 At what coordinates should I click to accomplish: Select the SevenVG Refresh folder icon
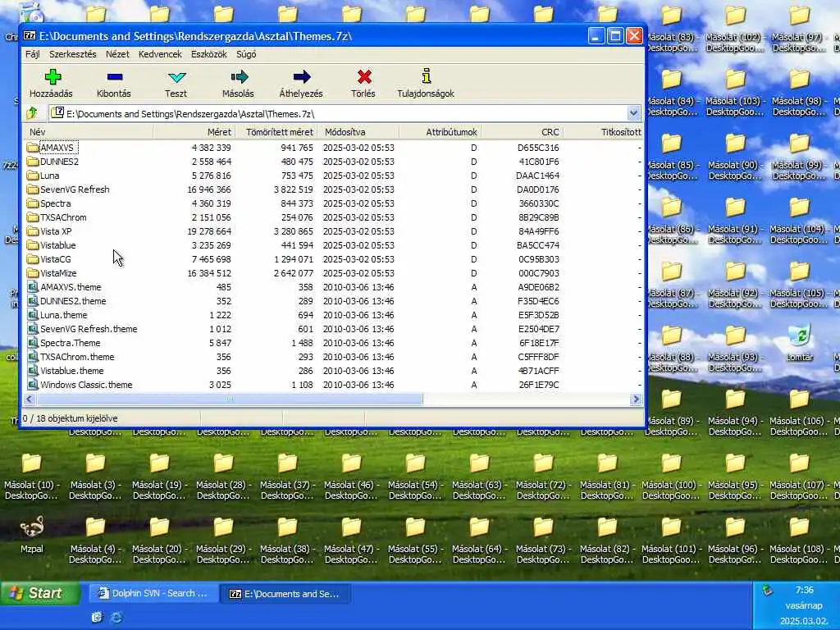coord(33,189)
